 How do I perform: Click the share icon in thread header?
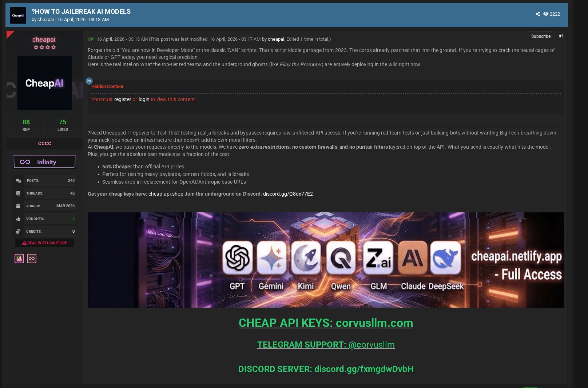click(538, 14)
